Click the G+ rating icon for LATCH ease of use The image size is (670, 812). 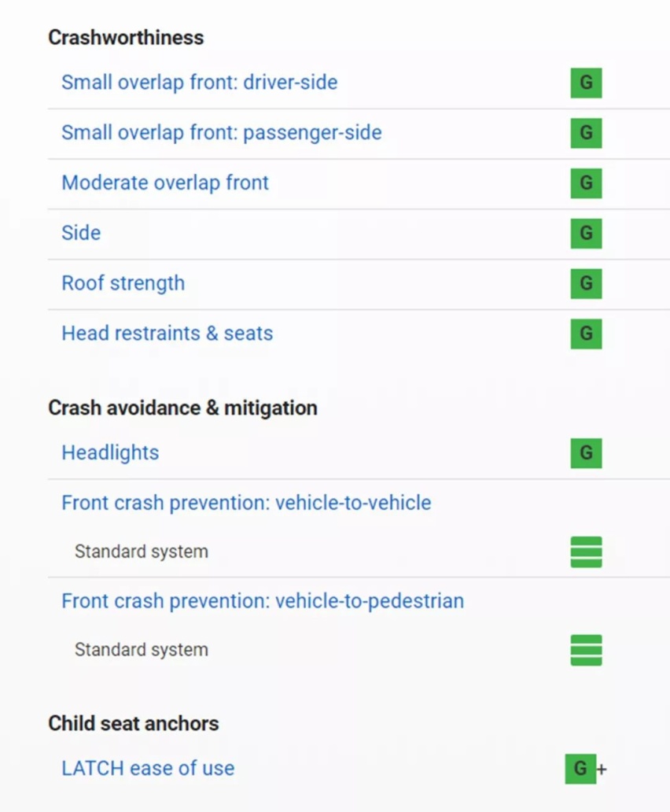click(x=586, y=769)
